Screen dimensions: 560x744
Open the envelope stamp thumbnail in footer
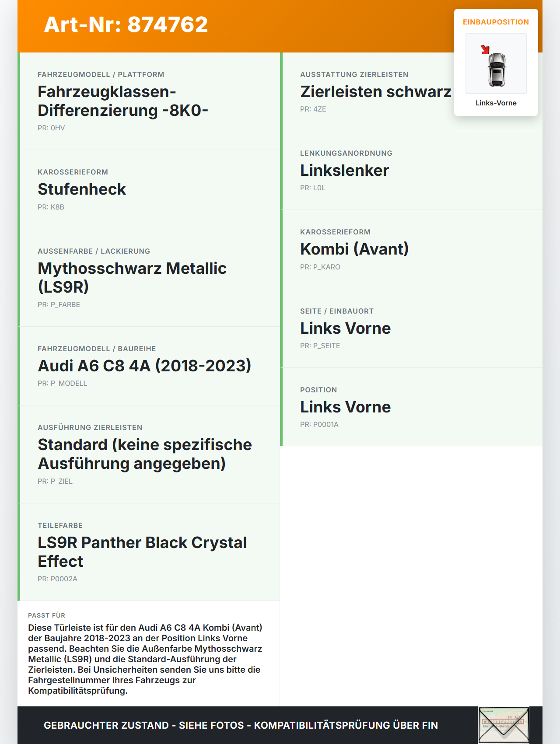(504, 725)
